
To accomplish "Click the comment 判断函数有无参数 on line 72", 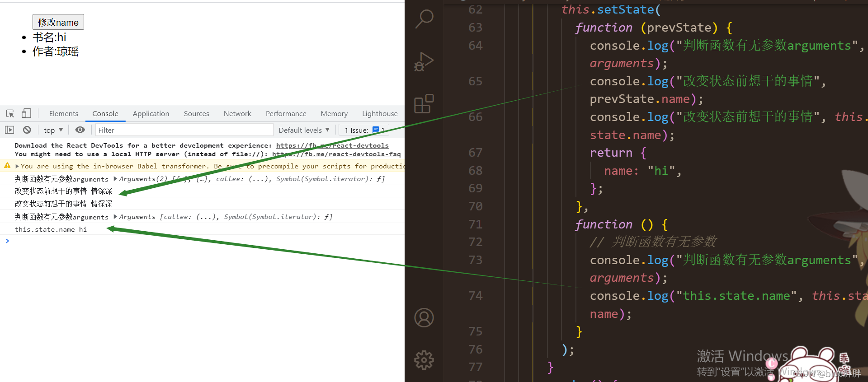I will tap(664, 242).
